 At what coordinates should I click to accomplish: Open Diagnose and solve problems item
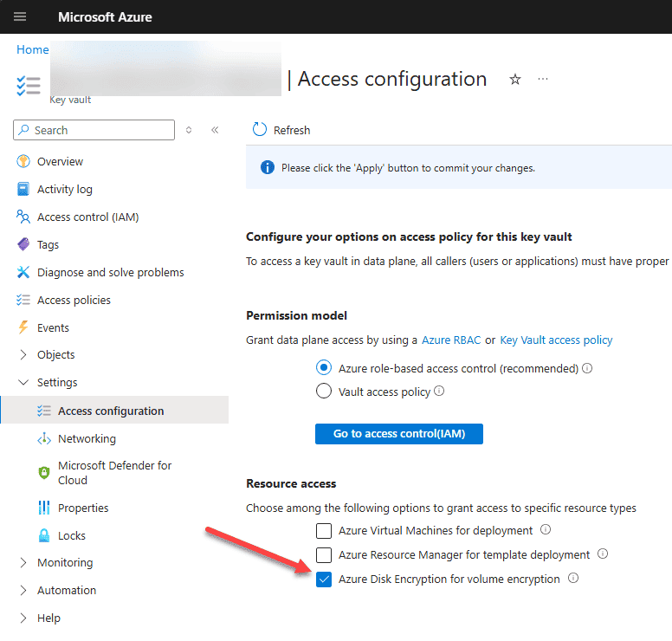[x=111, y=272]
